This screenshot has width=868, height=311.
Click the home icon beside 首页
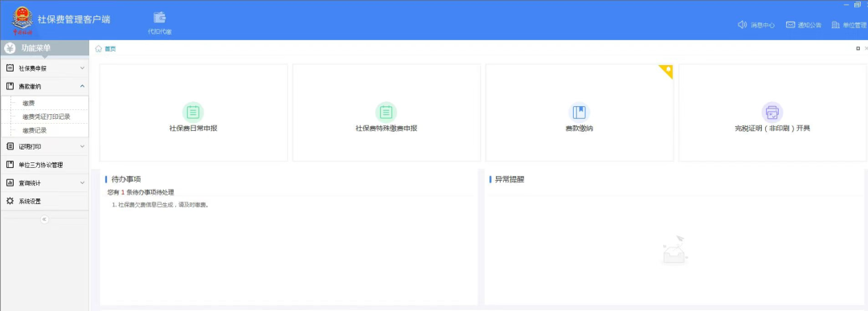[99, 49]
